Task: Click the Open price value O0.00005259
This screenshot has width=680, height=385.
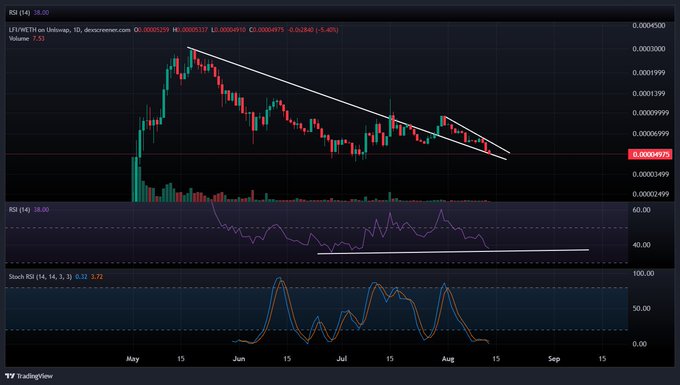Action: tap(151, 30)
